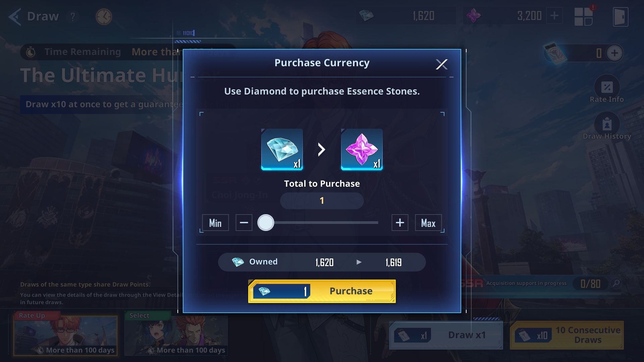Open Rate Info icon
Viewport: 644px width, 362px height.
click(x=607, y=88)
